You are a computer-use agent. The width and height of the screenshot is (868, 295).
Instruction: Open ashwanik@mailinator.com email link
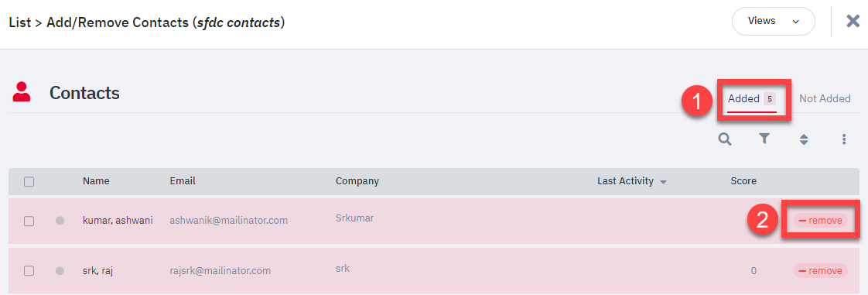pos(229,220)
